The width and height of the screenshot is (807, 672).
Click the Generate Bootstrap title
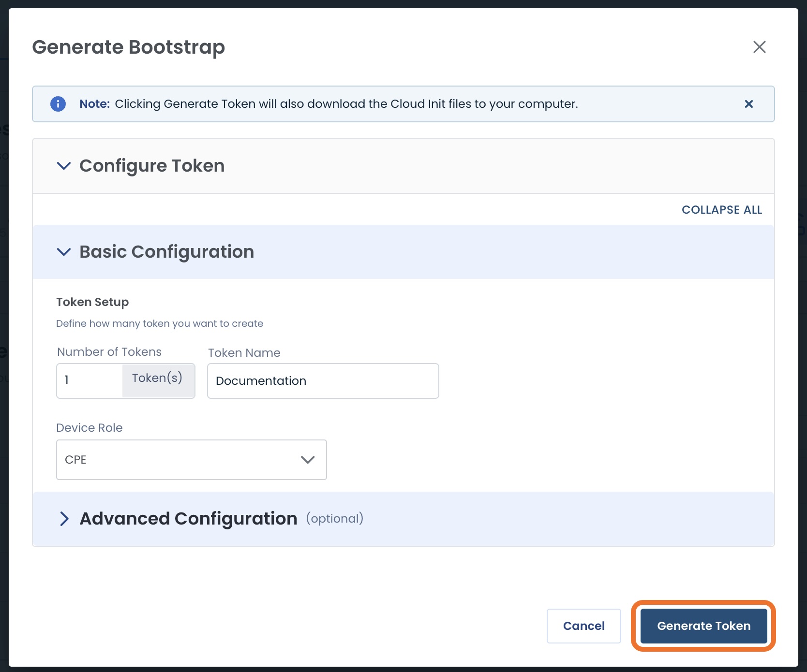tap(129, 47)
